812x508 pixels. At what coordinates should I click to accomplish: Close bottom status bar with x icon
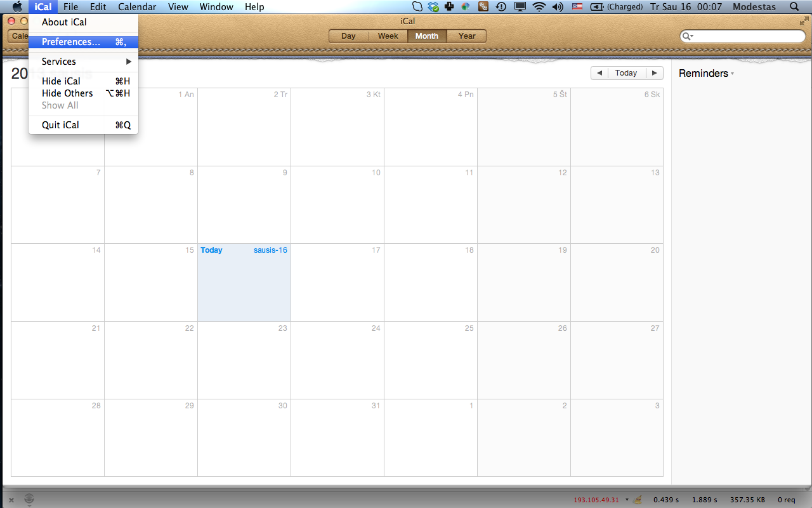(11, 500)
